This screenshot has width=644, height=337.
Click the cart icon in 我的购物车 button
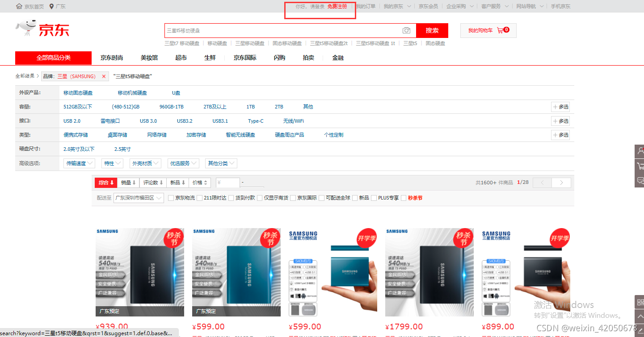500,30
